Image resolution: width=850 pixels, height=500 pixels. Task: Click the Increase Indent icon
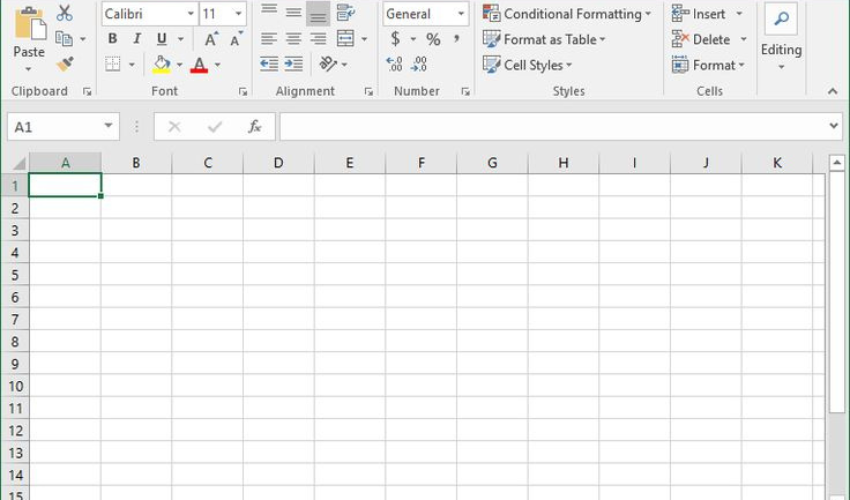pos(293,64)
